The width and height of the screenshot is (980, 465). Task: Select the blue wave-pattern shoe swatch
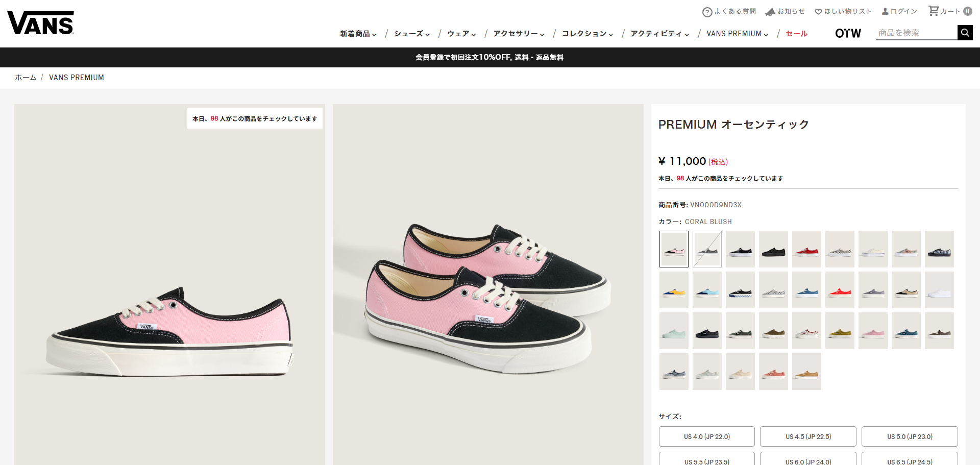point(674,372)
